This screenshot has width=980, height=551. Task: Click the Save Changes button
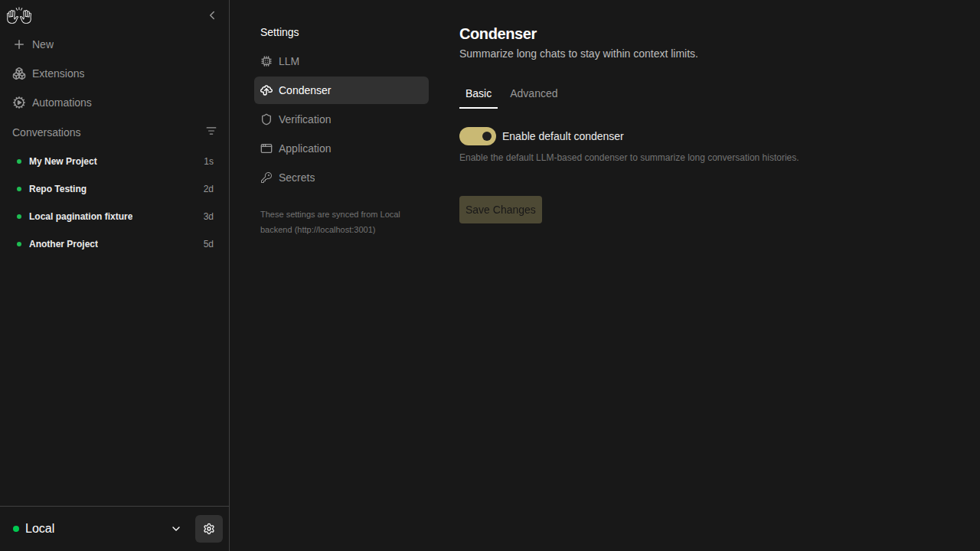[x=501, y=210]
